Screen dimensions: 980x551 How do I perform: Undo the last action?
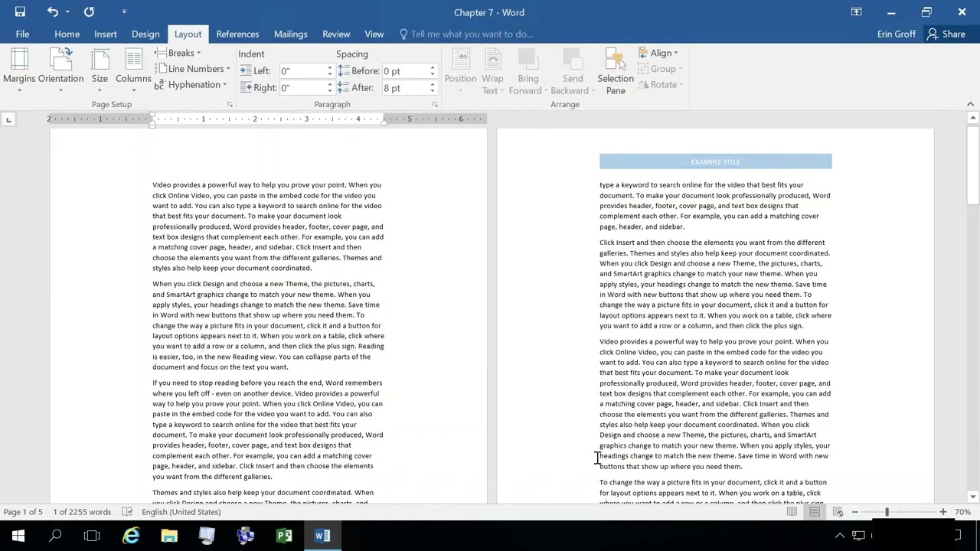(52, 11)
